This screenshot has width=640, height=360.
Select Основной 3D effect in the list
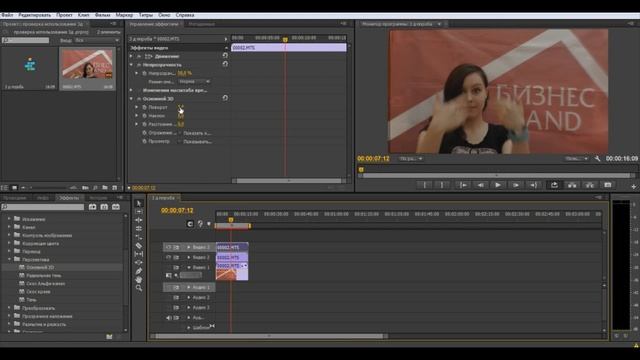point(40,267)
